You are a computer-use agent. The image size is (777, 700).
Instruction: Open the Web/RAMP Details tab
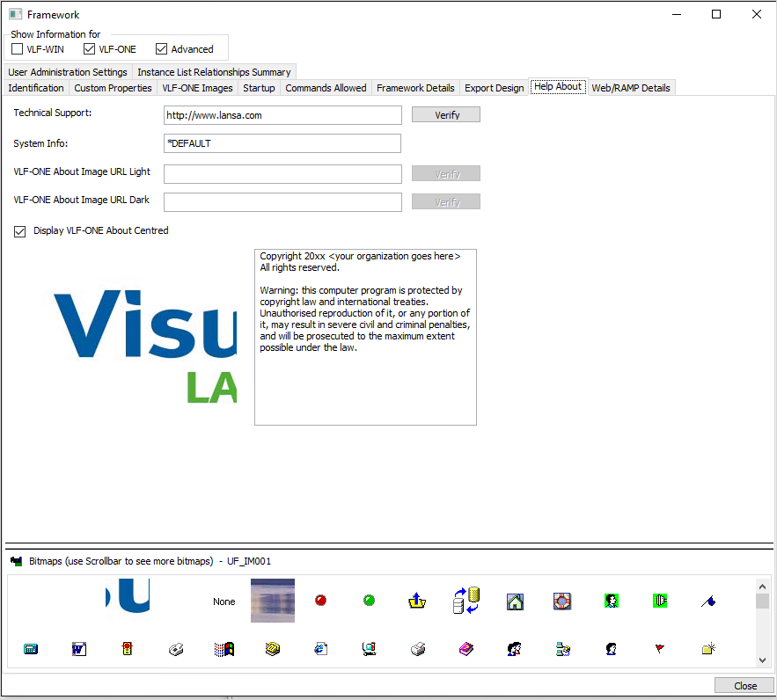[x=630, y=88]
